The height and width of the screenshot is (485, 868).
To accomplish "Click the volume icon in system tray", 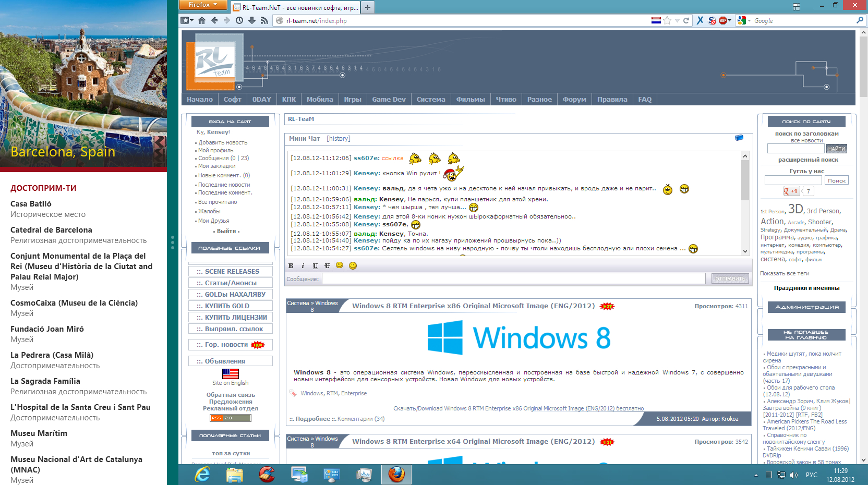I will click(x=794, y=475).
